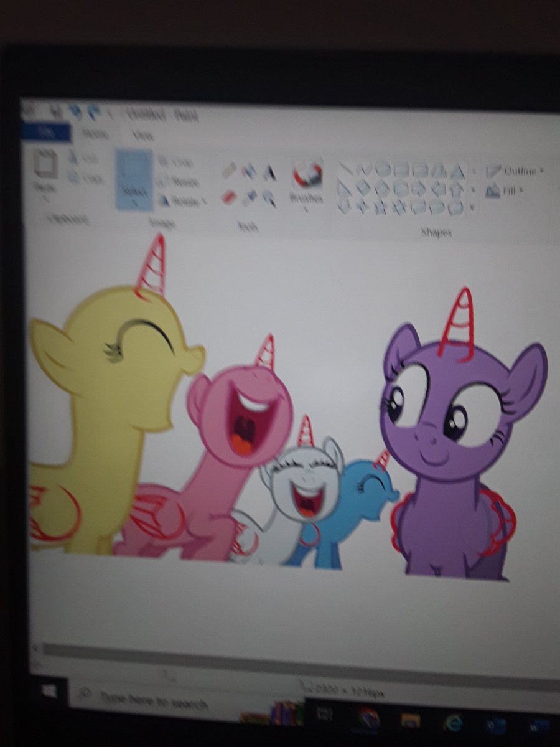Click the Cut button

pyautogui.click(x=83, y=159)
